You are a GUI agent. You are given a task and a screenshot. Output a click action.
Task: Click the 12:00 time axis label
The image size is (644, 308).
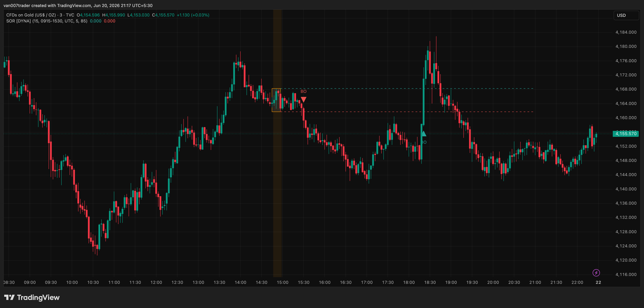(156, 282)
